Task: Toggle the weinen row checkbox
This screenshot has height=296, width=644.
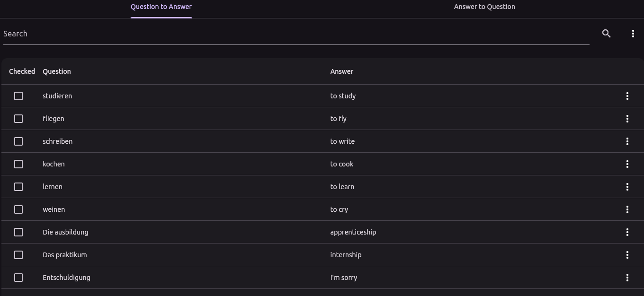Action: pos(18,209)
